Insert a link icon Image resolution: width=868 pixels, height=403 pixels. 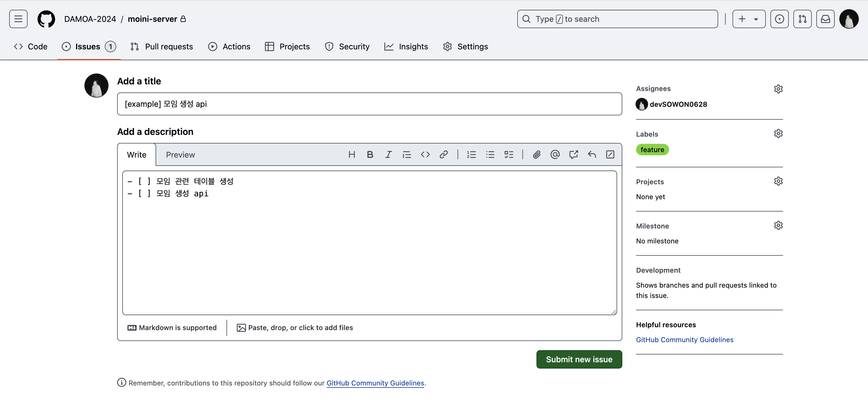coord(443,154)
